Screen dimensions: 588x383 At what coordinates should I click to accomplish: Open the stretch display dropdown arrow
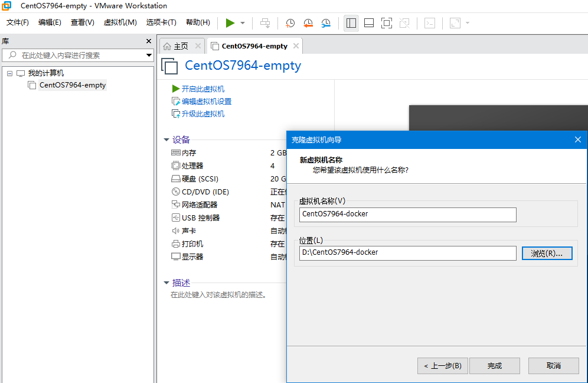click(x=467, y=23)
